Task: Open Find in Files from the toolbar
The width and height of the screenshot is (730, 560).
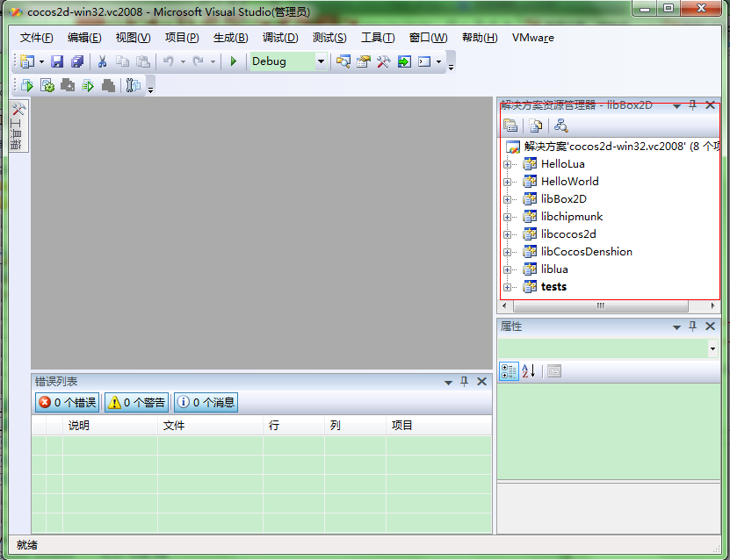Action: [343, 61]
